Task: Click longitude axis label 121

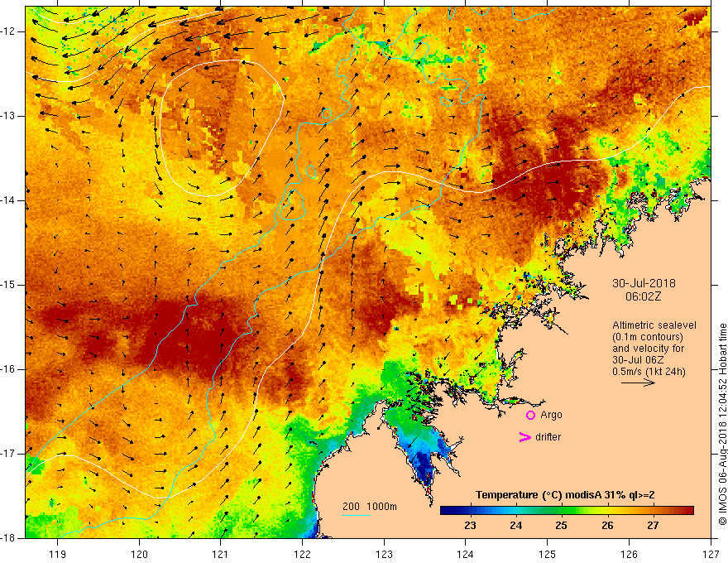Action: [221, 554]
